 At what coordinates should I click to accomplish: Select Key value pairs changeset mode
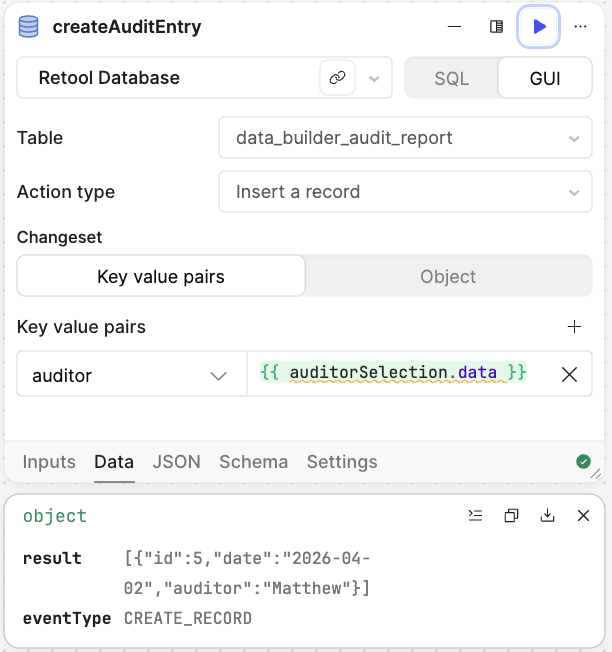click(x=161, y=276)
